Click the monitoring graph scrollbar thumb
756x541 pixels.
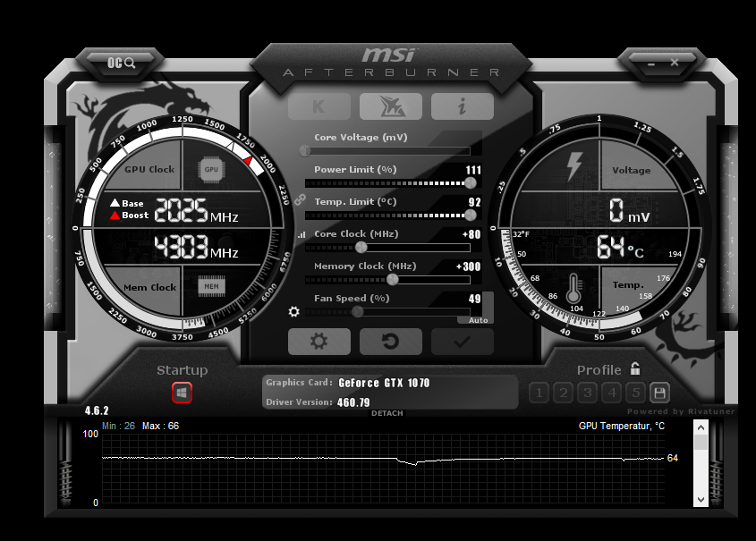(x=701, y=443)
